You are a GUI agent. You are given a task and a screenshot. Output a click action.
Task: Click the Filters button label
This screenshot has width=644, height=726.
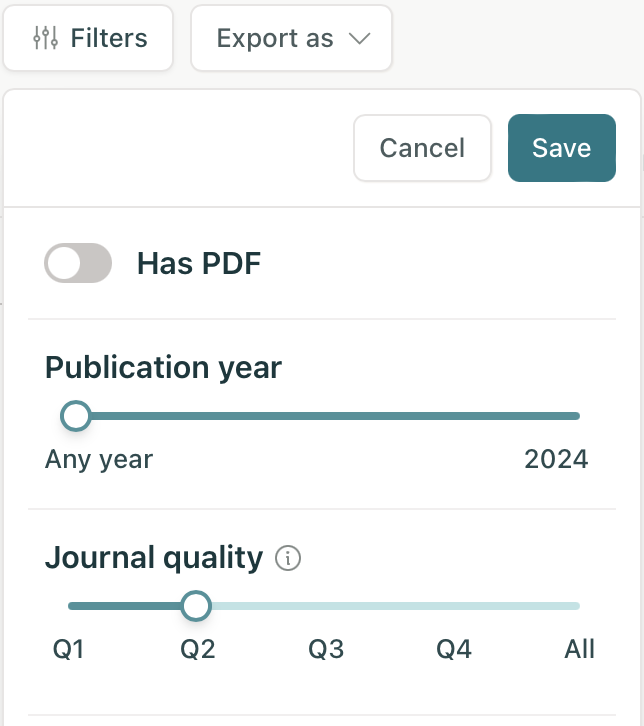tap(109, 38)
